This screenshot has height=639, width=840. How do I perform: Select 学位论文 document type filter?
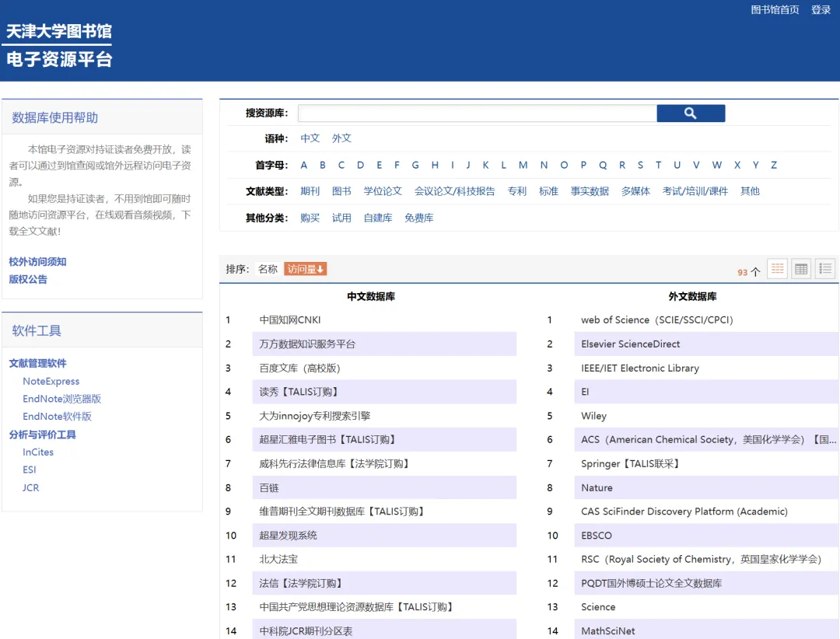click(x=383, y=191)
